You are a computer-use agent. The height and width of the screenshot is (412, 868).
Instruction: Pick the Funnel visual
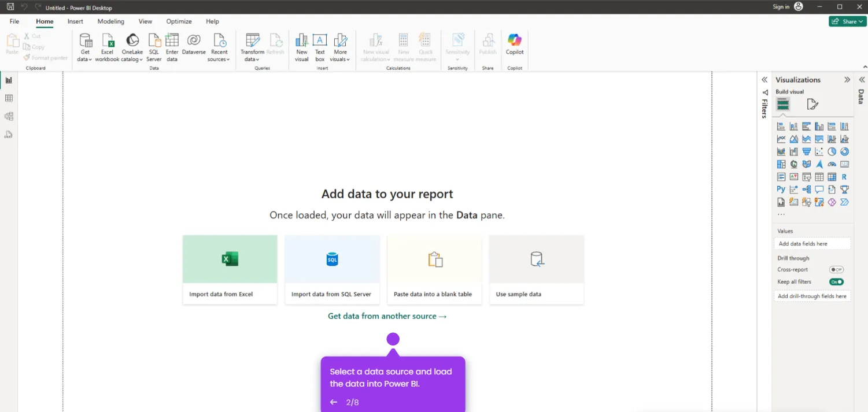click(x=807, y=152)
